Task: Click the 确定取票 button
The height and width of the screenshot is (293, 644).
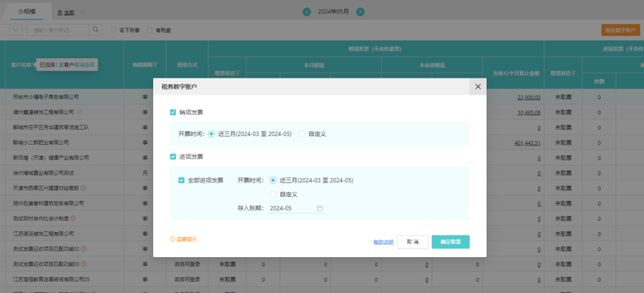Action: 451,242
